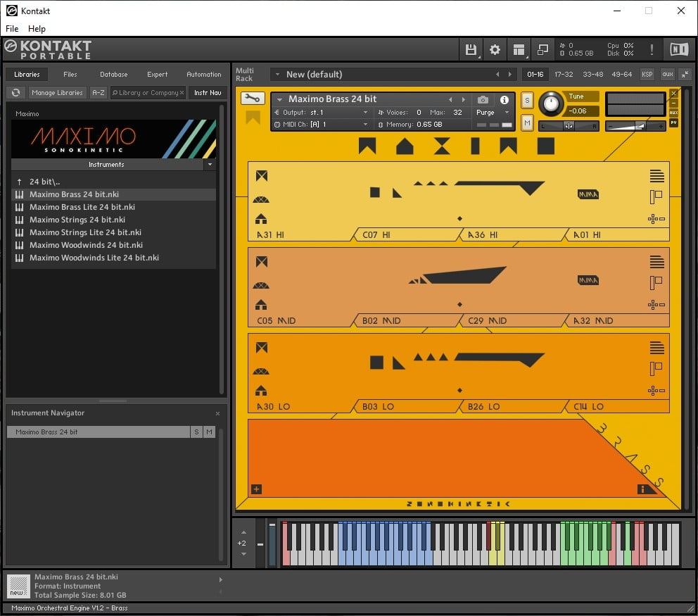Viewport: 698px width, 616px height.
Task: Open Instruments dropdown in Maximo library
Action: 210,164
